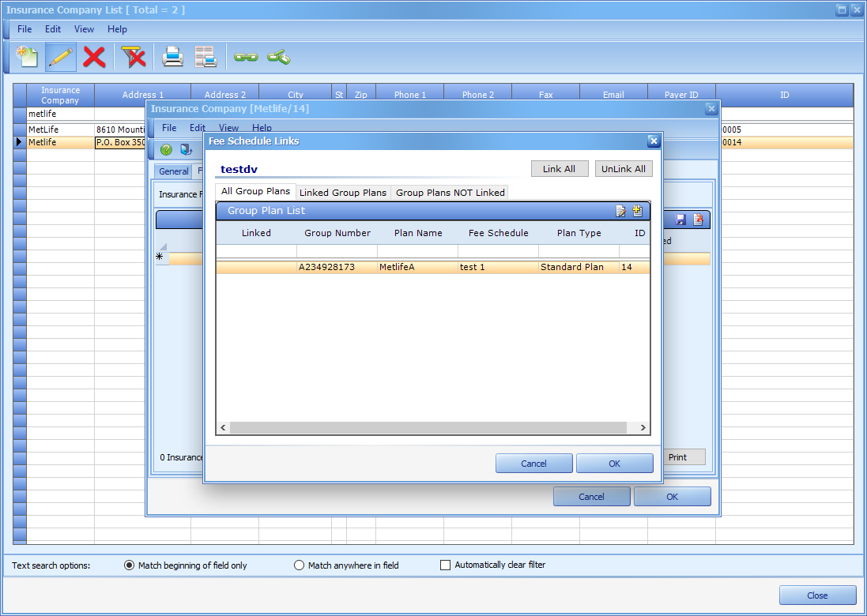Click Group Number column header

tap(337, 233)
